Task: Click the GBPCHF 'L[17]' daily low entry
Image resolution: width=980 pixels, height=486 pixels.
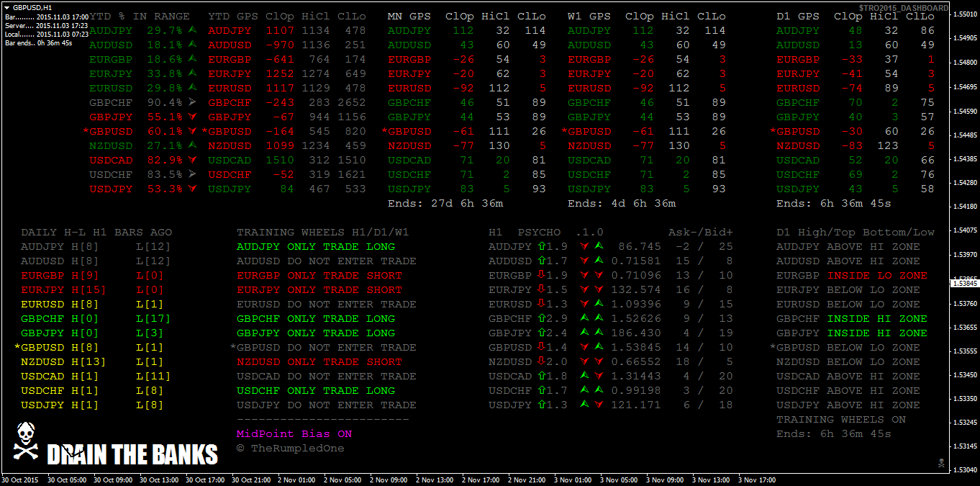Action: 153,318
